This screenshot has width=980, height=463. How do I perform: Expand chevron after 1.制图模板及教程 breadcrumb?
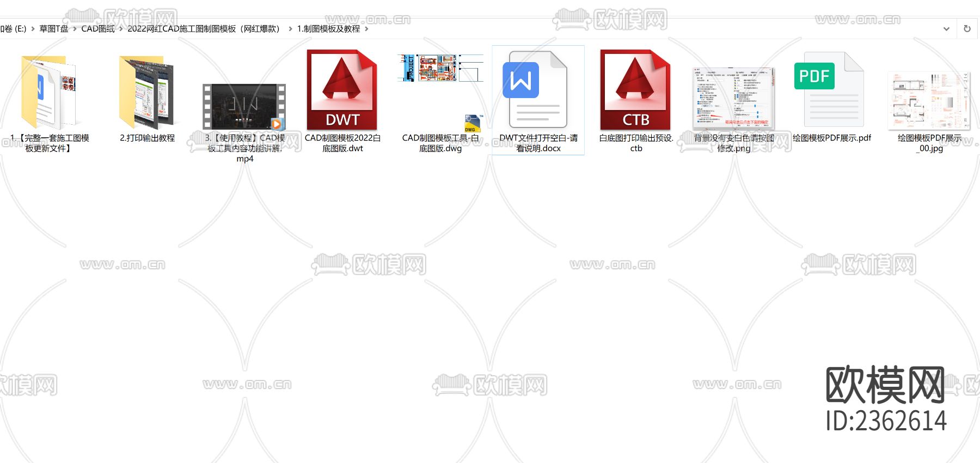366,29
